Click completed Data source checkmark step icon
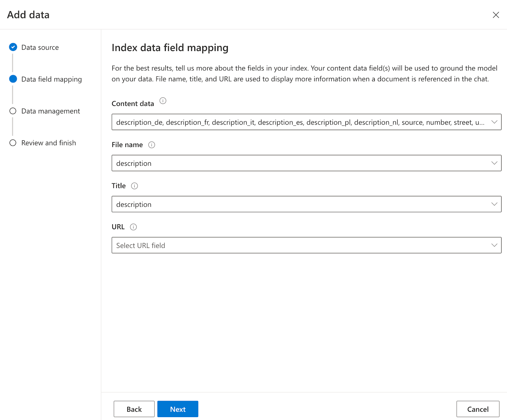Image resolution: width=507 pixels, height=420 pixels. 13,47
